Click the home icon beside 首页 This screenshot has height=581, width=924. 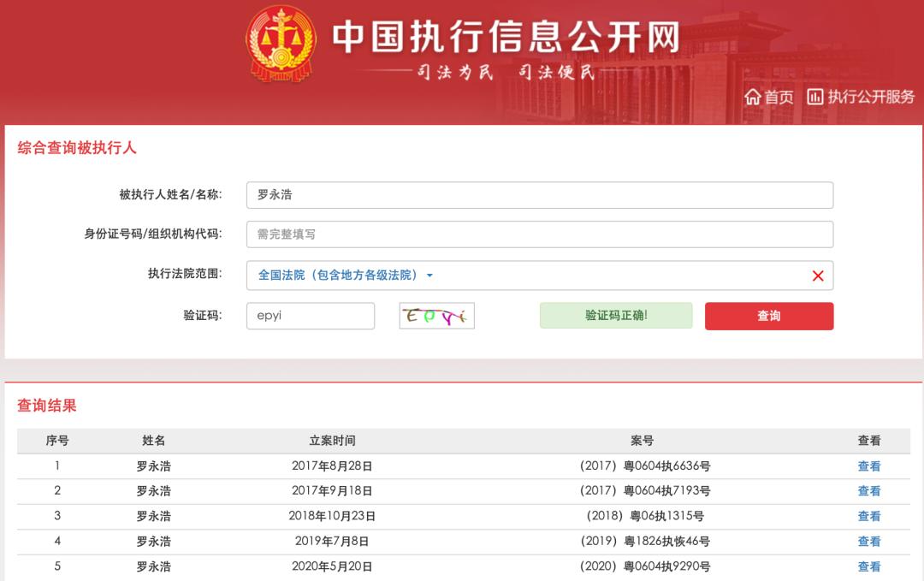coord(753,97)
